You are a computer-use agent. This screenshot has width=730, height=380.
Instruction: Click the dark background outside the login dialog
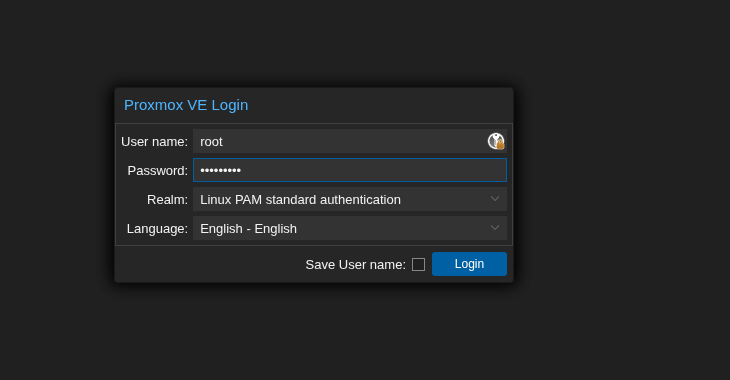[x=619, y=186]
